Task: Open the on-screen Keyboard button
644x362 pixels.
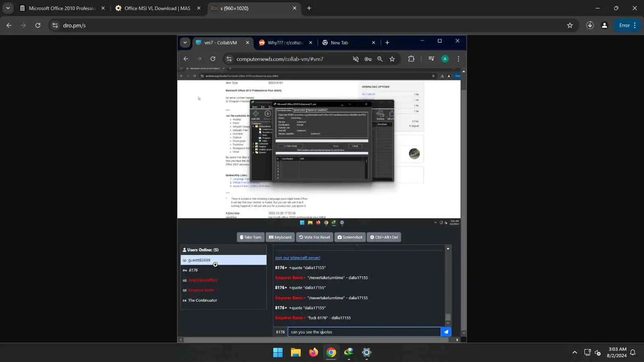Action: click(280, 237)
